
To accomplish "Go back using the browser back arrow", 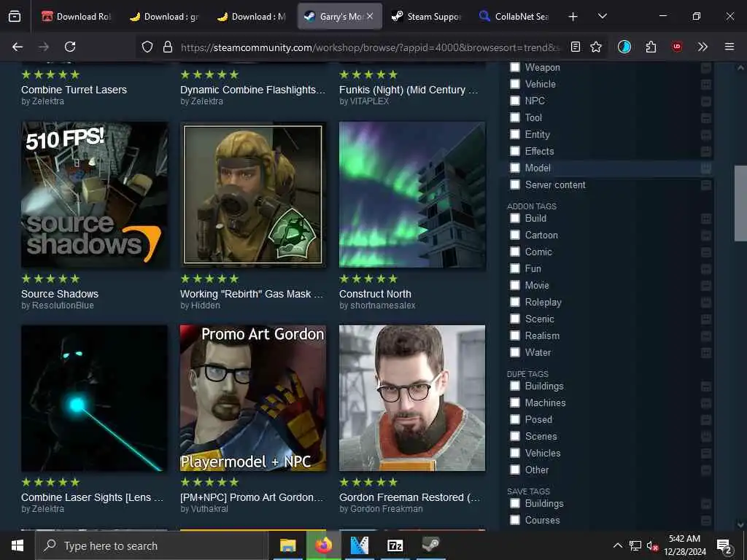I will 18,47.
